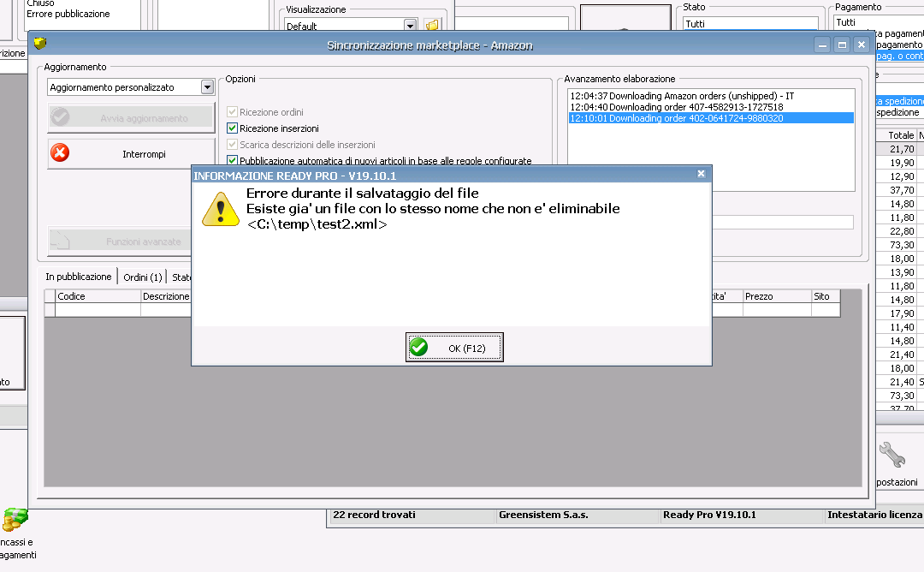Select log line Downloading order 402-0641724-9880320
The height and width of the screenshot is (572, 924).
711,118
